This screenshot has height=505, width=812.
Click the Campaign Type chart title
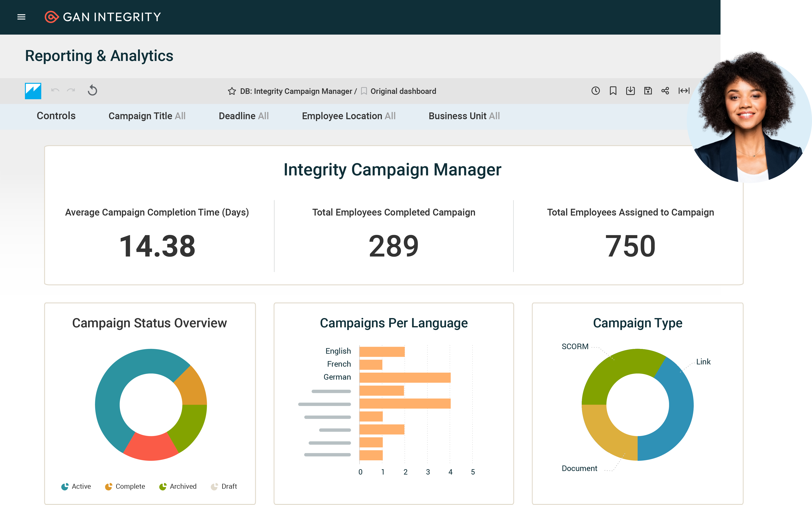tap(638, 323)
